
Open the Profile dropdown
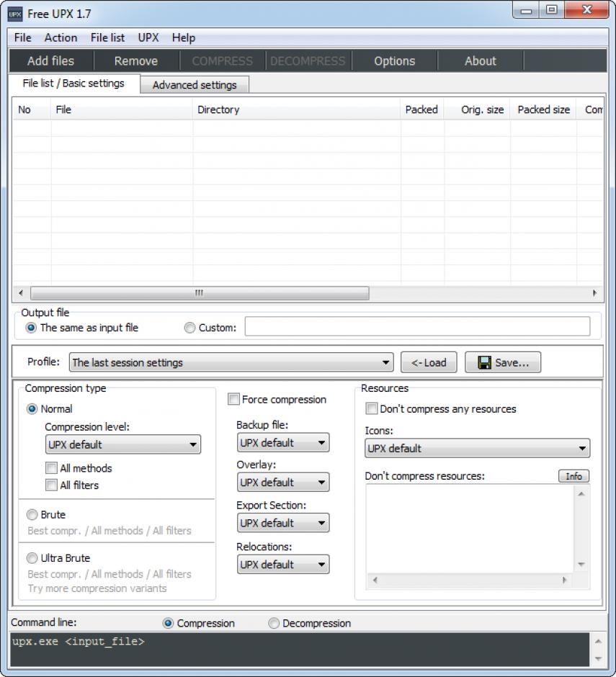[231, 363]
